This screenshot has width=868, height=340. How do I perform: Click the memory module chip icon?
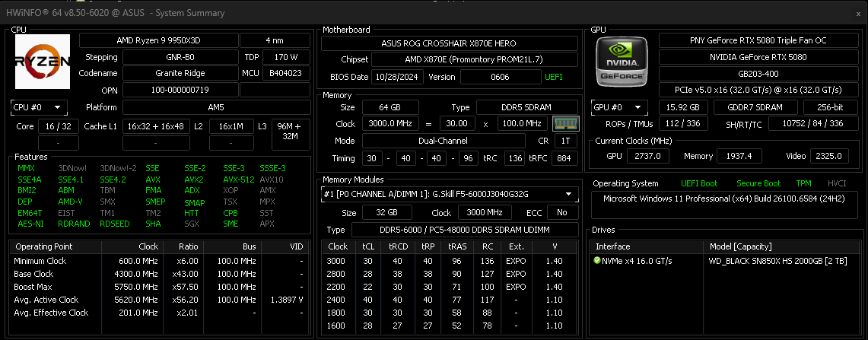pos(566,123)
